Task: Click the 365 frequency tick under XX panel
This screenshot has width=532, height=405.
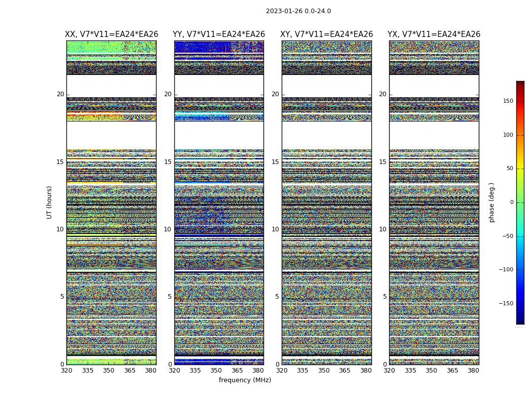Action: pos(130,371)
